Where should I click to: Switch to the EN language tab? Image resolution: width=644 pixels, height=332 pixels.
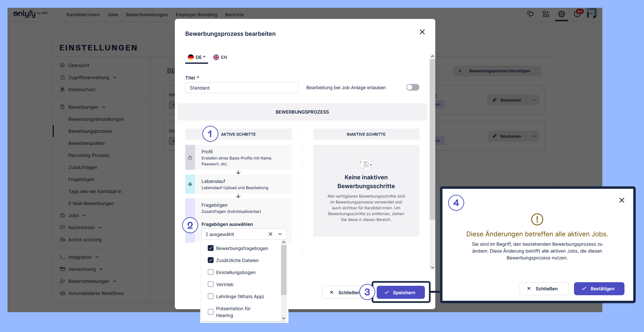220,57
